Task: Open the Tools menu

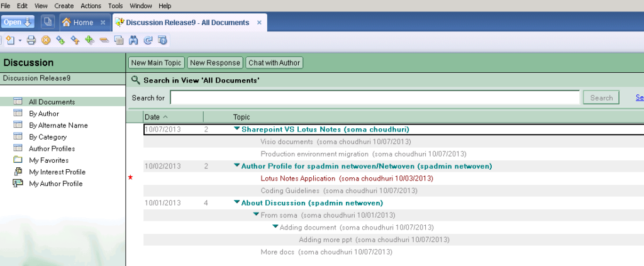Action: (x=116, y=6)
